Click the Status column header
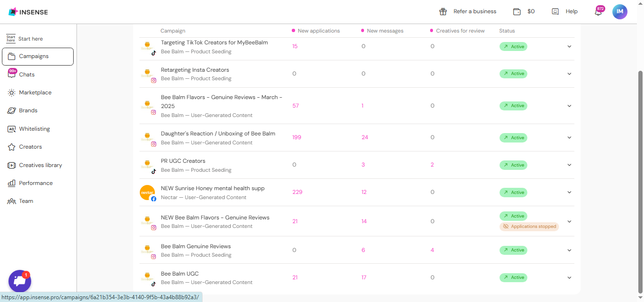644x302 pixels. click(507, 31)
